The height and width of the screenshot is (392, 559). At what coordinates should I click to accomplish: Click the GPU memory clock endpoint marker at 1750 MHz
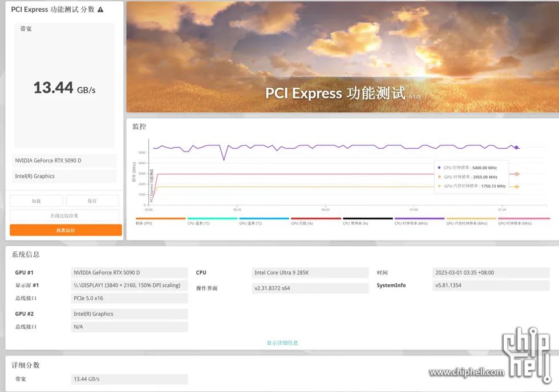[517, 186]
